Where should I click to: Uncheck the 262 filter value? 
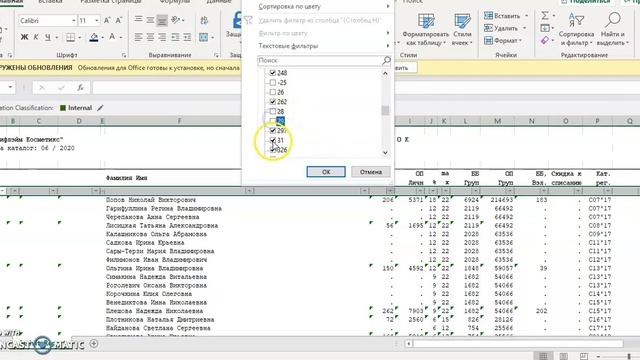coord(273,102)
